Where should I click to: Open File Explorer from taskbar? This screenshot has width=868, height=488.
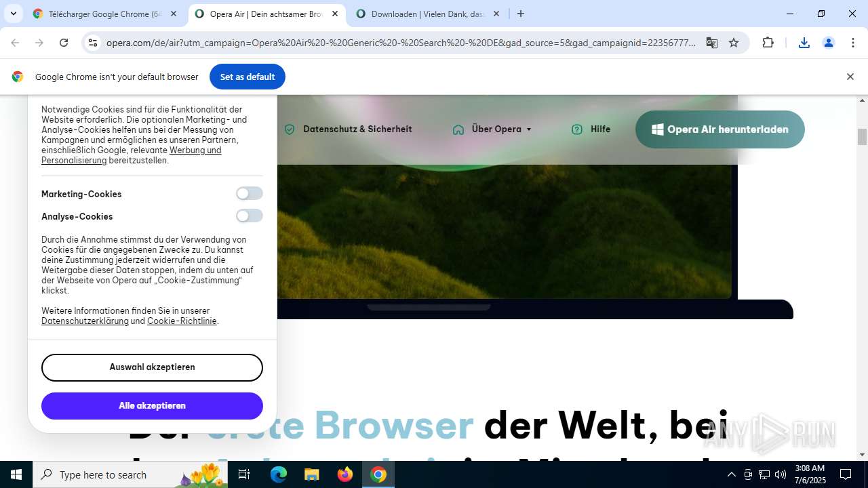tap(311, 474)
